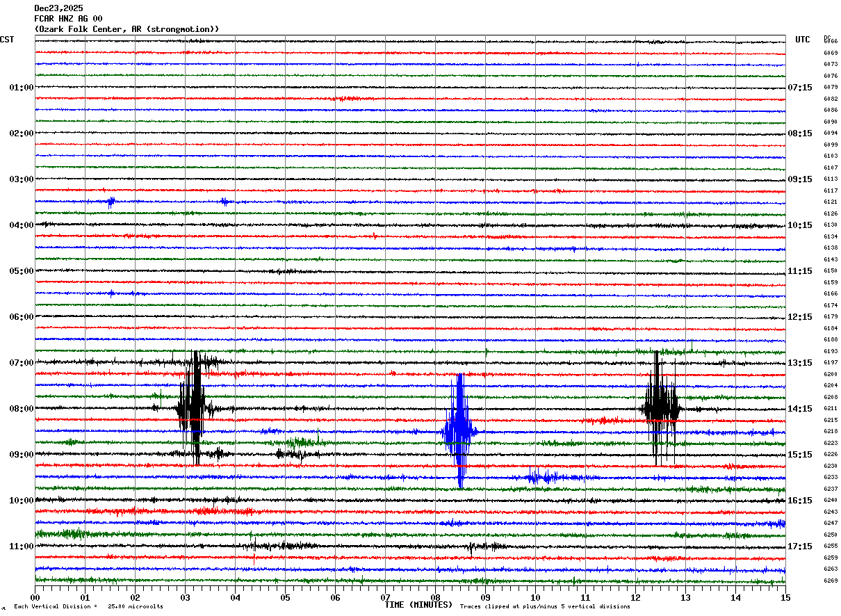
Task: Click the 03:00 CST time label
Action: coord(22,179)
